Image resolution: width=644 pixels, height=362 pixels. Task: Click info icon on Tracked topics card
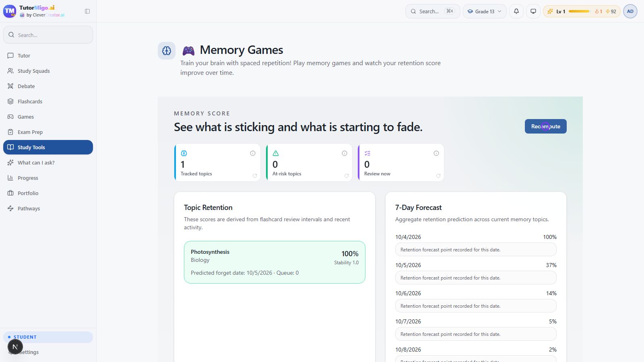point(253,153)
